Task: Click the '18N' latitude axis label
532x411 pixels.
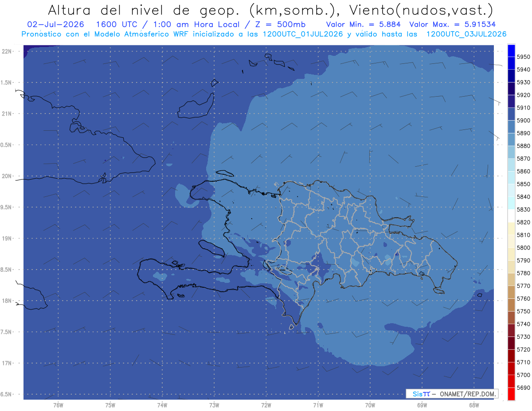Action: pos(7,301)
